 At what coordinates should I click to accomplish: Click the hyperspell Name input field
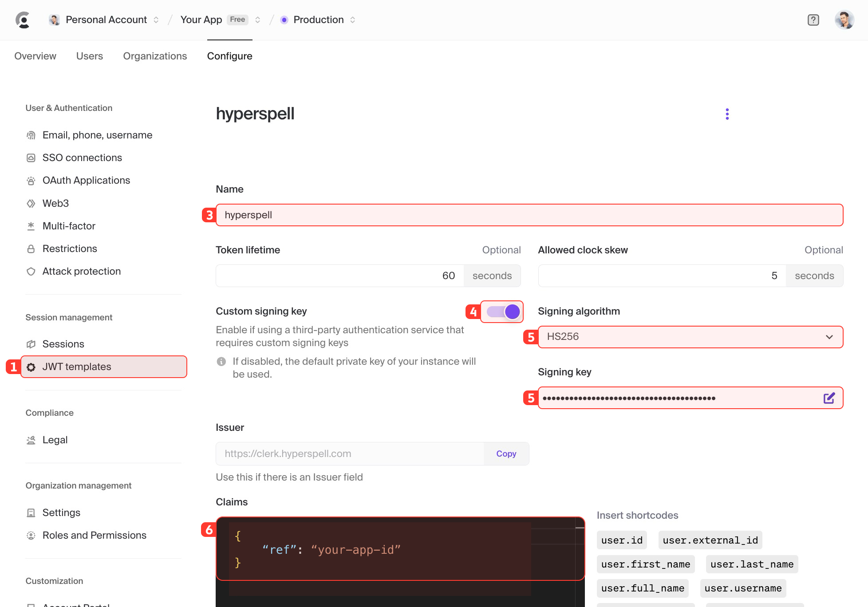click(529, 215)
